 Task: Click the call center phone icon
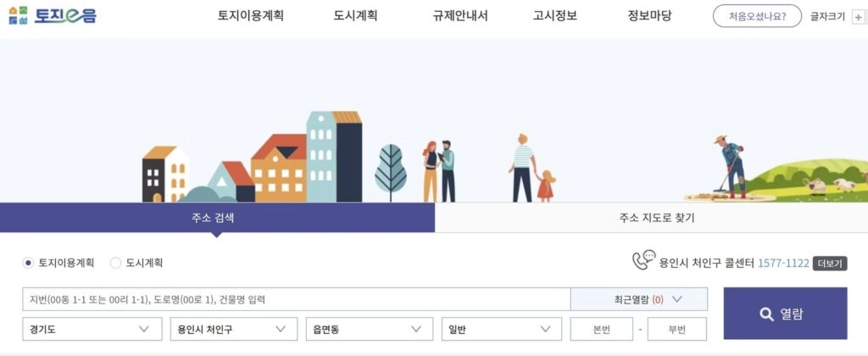(x=644, y=260)
